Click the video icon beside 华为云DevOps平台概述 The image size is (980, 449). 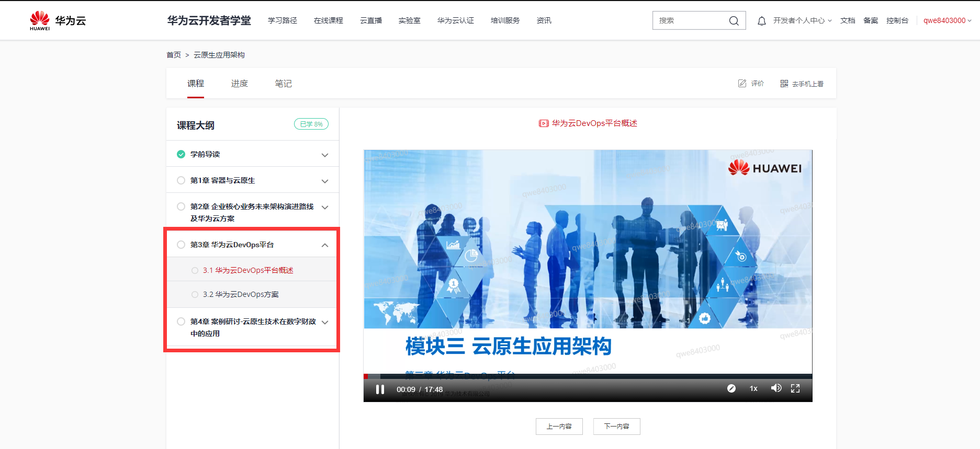[x=544, y=123]
